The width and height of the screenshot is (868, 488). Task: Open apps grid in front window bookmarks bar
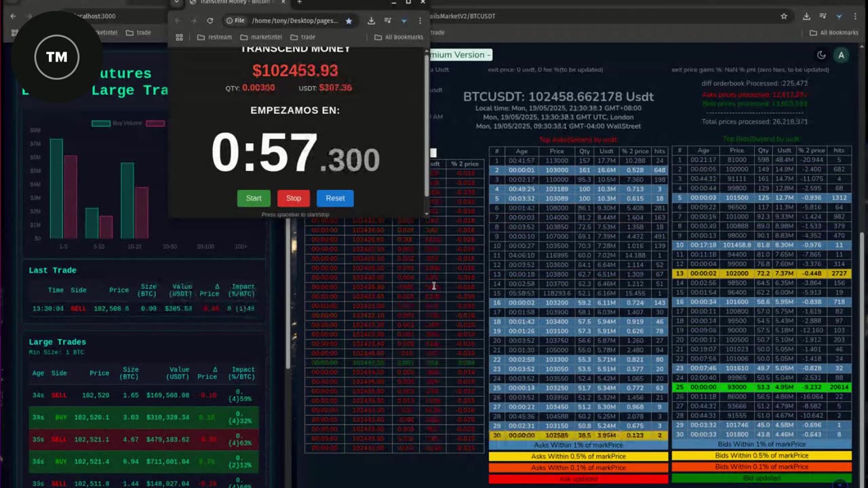(x=179, y=37)
